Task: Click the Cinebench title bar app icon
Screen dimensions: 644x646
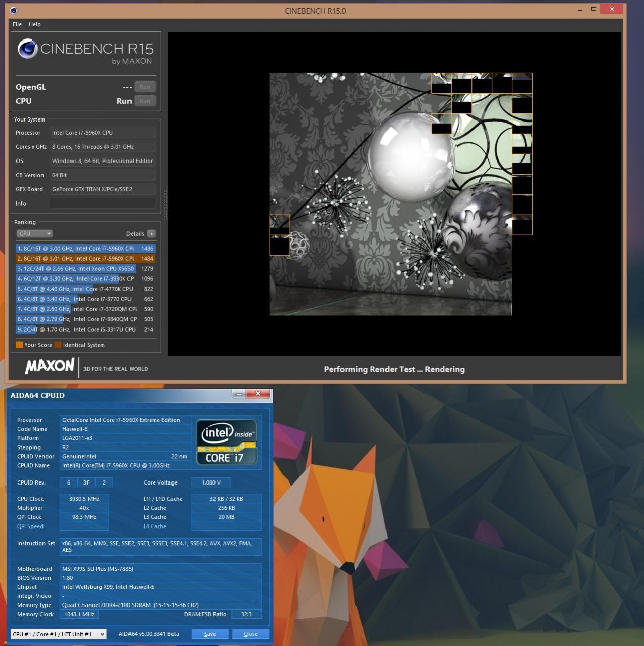Action: pyautogui.click(x=14, y=11)
